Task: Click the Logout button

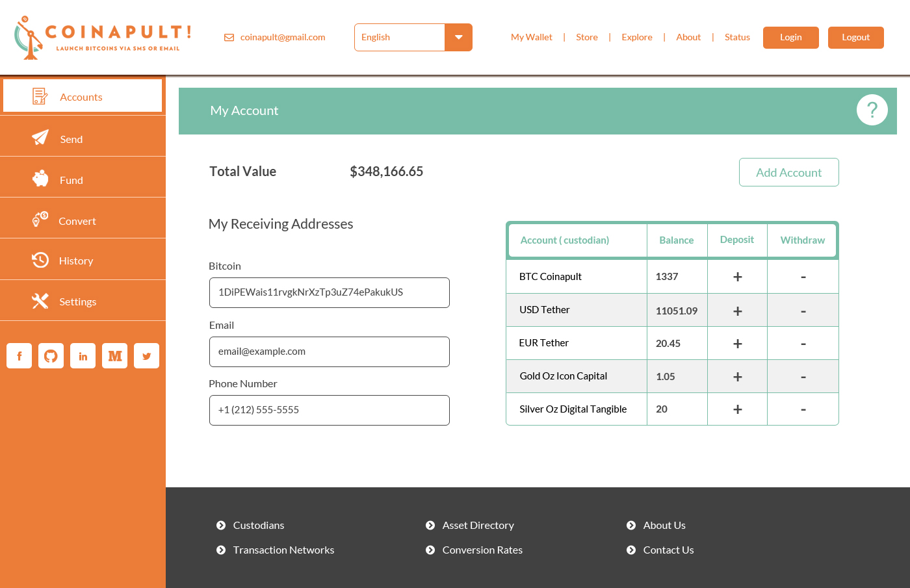Action: 856,37
